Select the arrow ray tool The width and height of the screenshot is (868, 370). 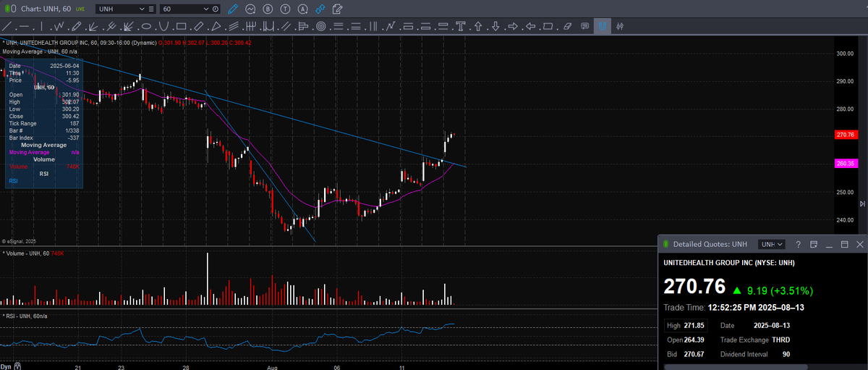(93, 27)
